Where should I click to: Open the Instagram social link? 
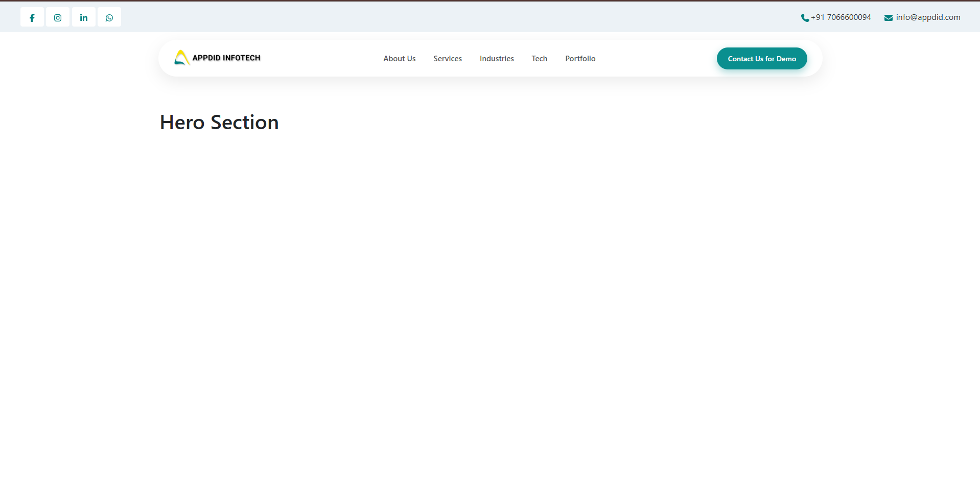click(58, 17)
